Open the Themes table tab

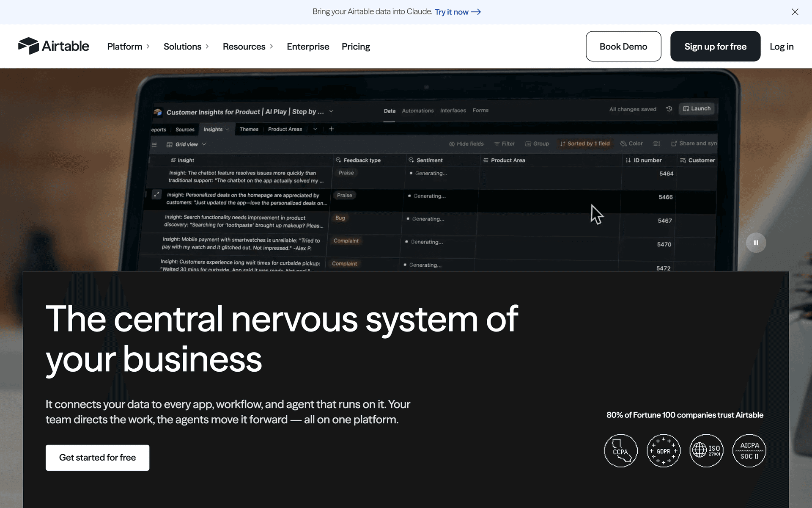249,129
